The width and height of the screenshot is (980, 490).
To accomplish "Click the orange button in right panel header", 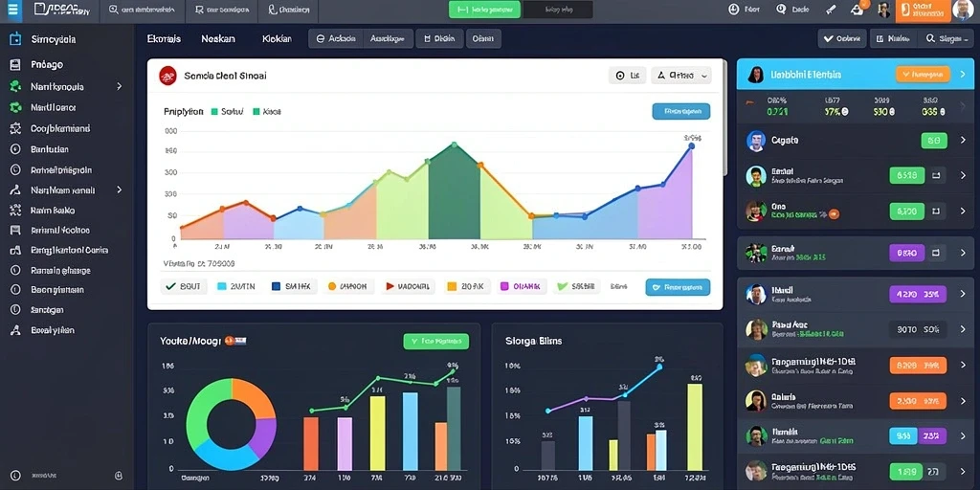I will [x=923, y=75].
